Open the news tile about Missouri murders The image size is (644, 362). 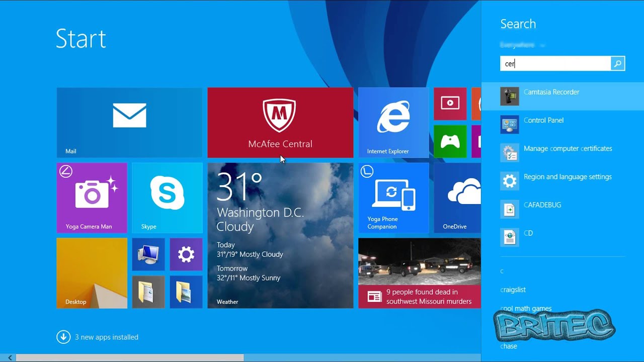click(420, 274)
